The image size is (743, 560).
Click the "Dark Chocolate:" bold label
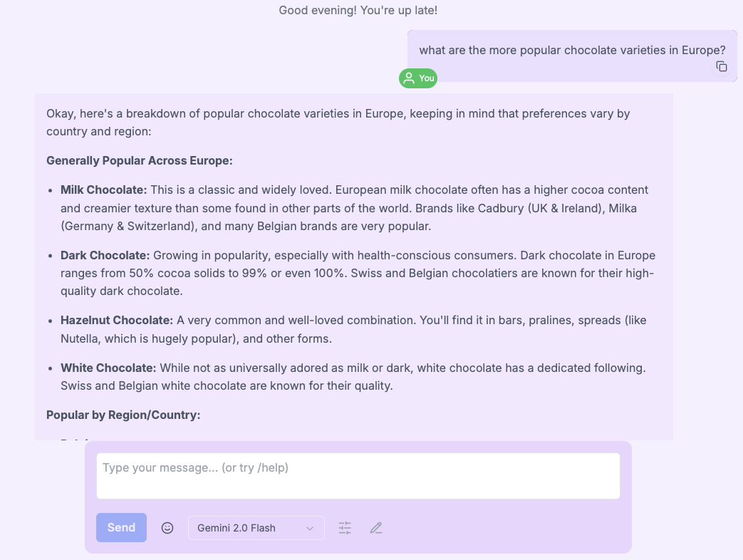[105, 255]
